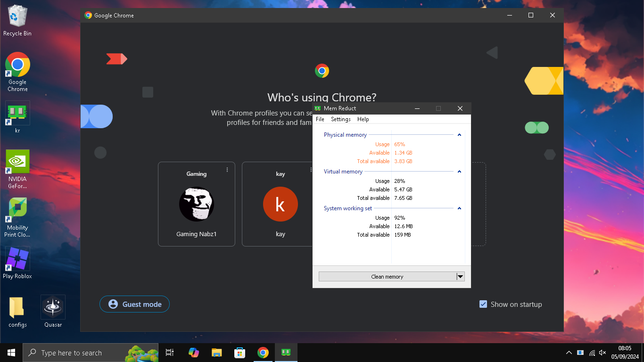Open Copilot from the taskbar
The width and height of the screenshot is (644, 362).
193,353
